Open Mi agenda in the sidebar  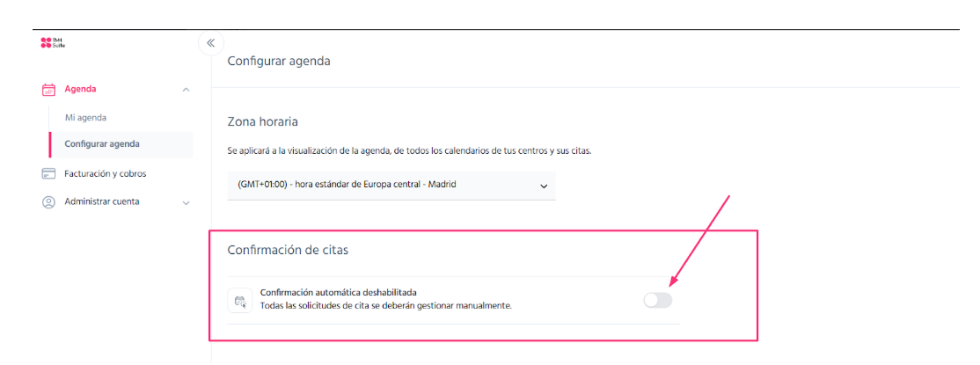pos(85,118)
